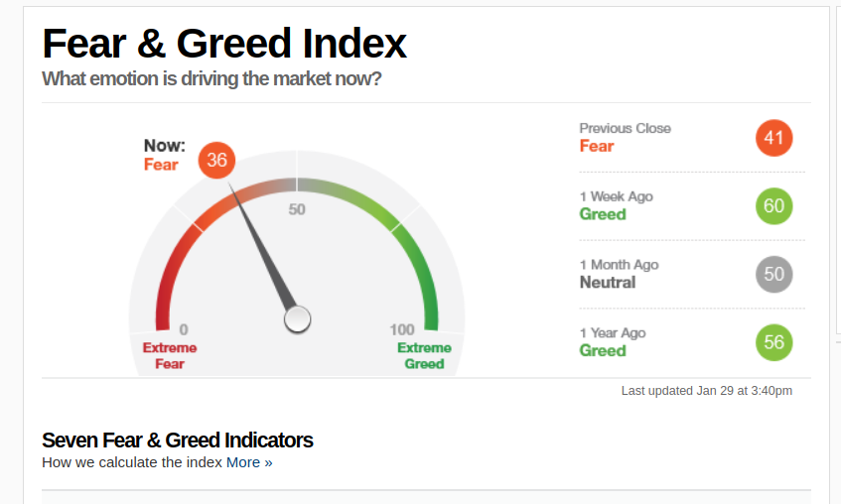Click the Last updated timestamp text
Screen dimensions: 841x504
(706, 391)
